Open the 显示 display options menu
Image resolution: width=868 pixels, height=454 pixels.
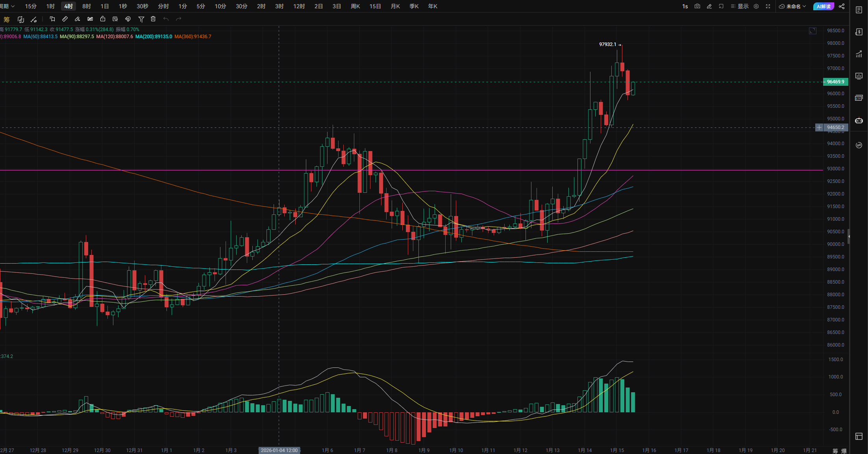click(x=740, y=6)
